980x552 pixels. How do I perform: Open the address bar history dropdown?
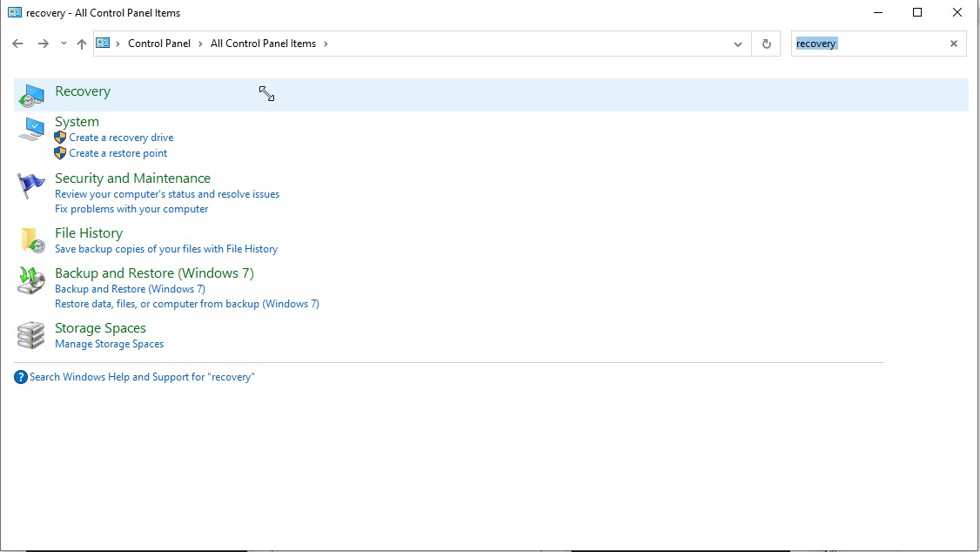pos(738,43)
